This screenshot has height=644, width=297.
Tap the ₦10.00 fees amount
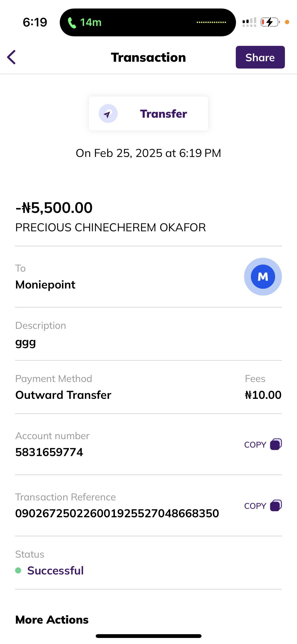pyautogui.click(x=263, y=395)
